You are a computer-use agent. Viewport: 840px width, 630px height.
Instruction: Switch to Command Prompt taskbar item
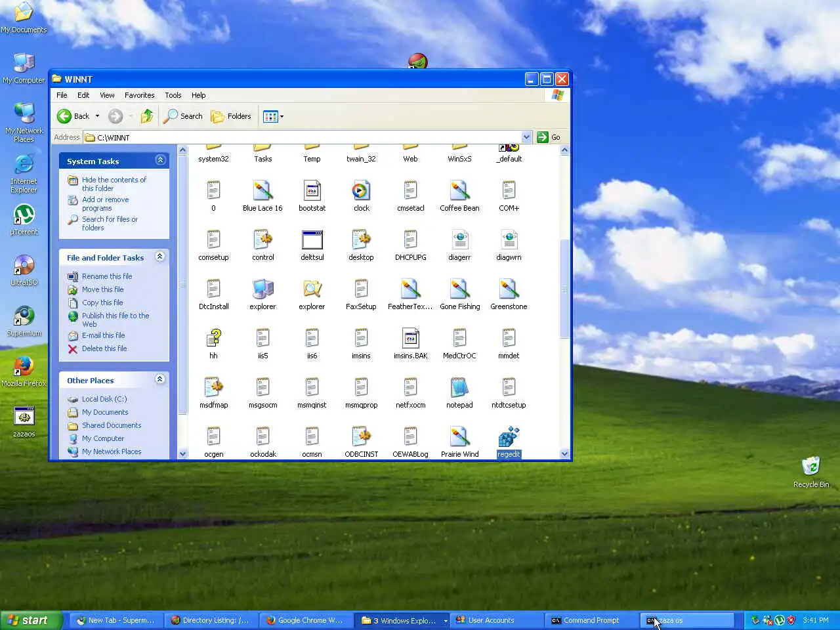coord(593,620)
